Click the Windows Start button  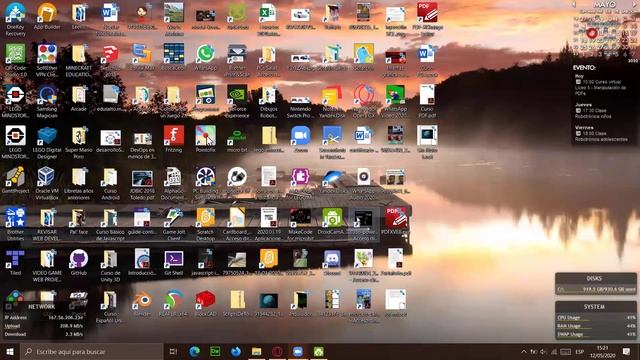tap(10, 351)
